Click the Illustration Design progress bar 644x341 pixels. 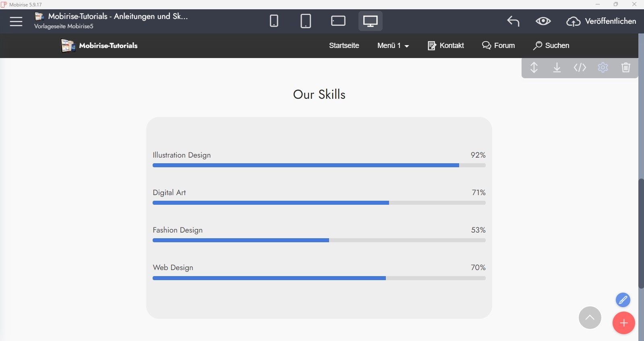click(319, 165)
